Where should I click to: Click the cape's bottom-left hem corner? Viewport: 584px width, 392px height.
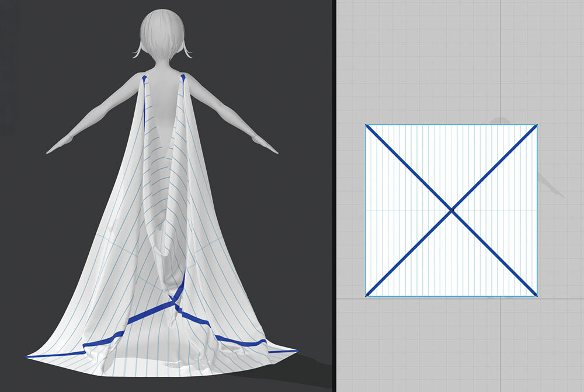[28, 356]
